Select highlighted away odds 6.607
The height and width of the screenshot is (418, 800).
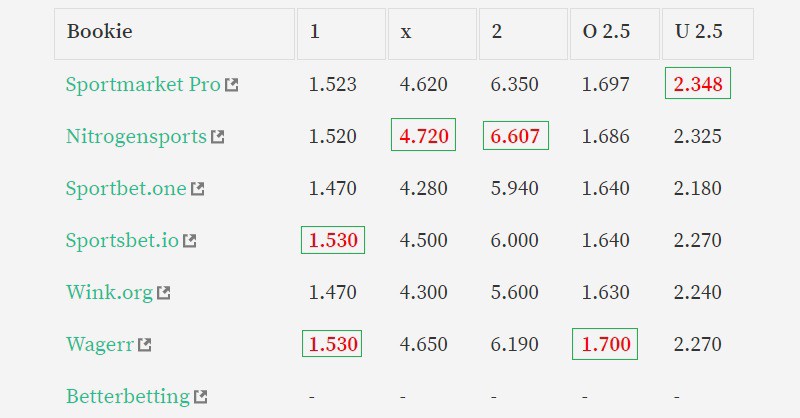tap(516, 136)
